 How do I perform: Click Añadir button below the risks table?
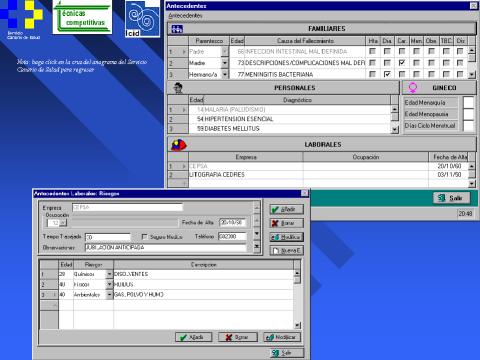[194, 337]
